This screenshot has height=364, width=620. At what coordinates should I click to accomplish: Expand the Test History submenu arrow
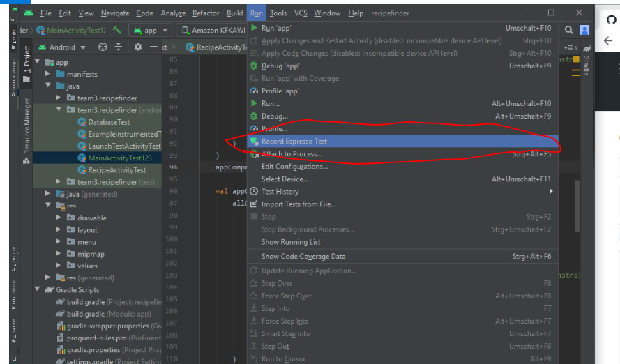pyautogui.click(x=551, y=191)
